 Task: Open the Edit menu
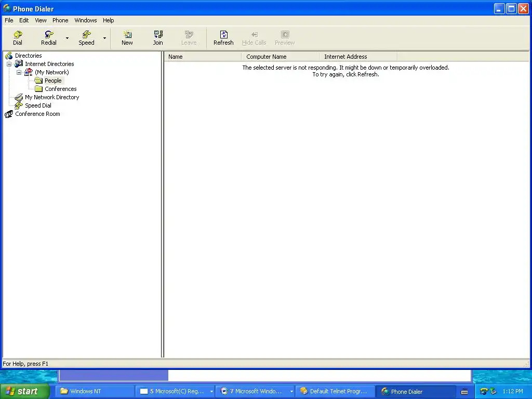click(x=24, y=20)
